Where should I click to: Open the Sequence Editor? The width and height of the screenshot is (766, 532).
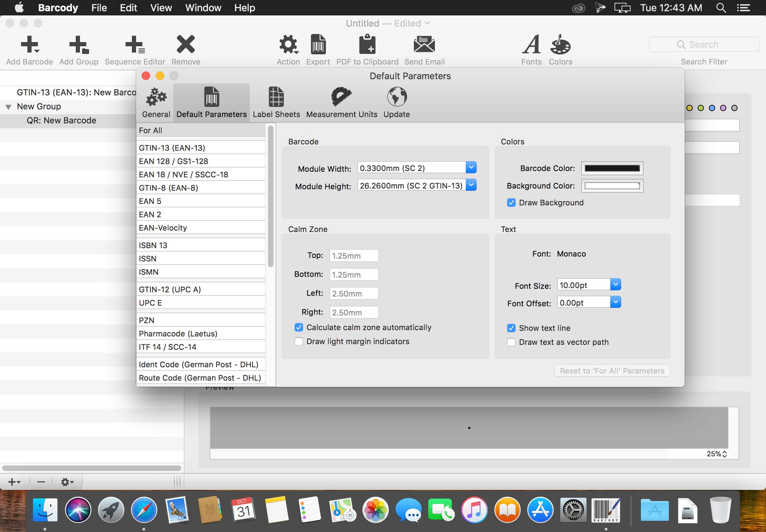[x=135, y=45]
